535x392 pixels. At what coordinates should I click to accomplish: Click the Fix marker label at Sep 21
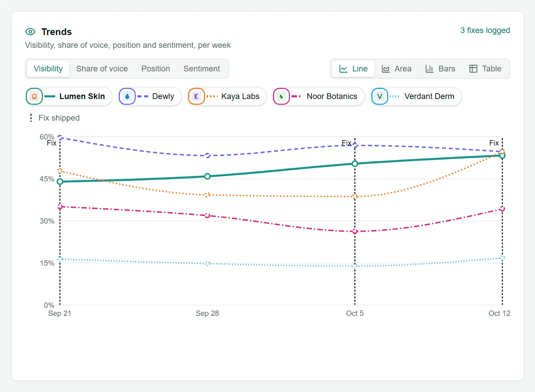[52, 143]
